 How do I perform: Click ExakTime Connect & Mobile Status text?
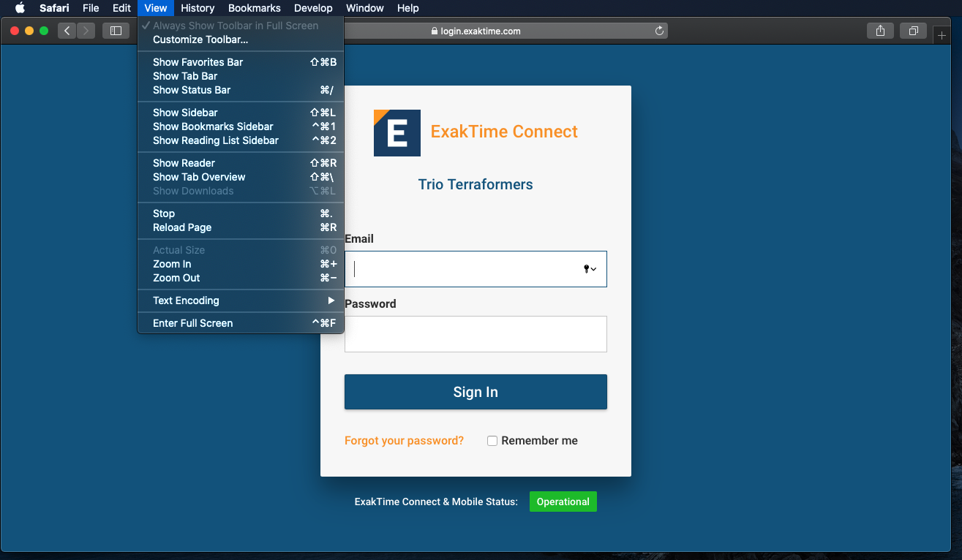click(x=436, y=502)
